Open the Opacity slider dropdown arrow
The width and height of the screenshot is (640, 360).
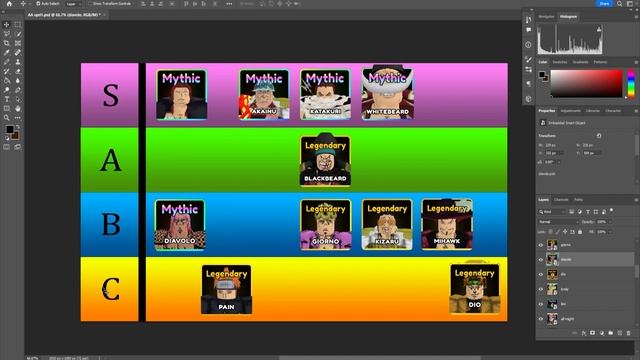tap(611, 222)
